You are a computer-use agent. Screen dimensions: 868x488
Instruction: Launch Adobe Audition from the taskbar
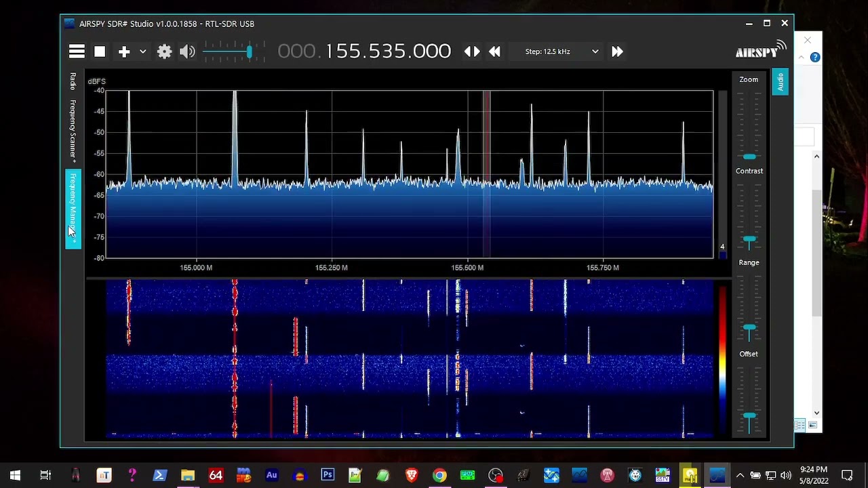tap(271, 475)
